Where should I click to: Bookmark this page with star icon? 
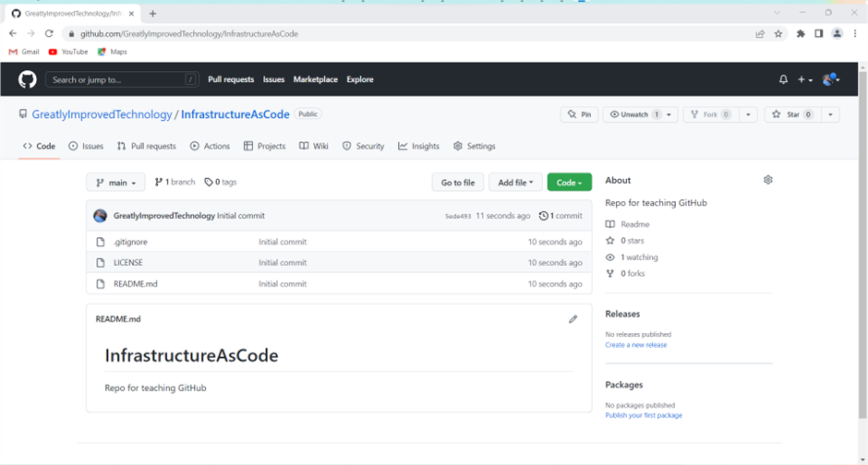tap(778, 33)
